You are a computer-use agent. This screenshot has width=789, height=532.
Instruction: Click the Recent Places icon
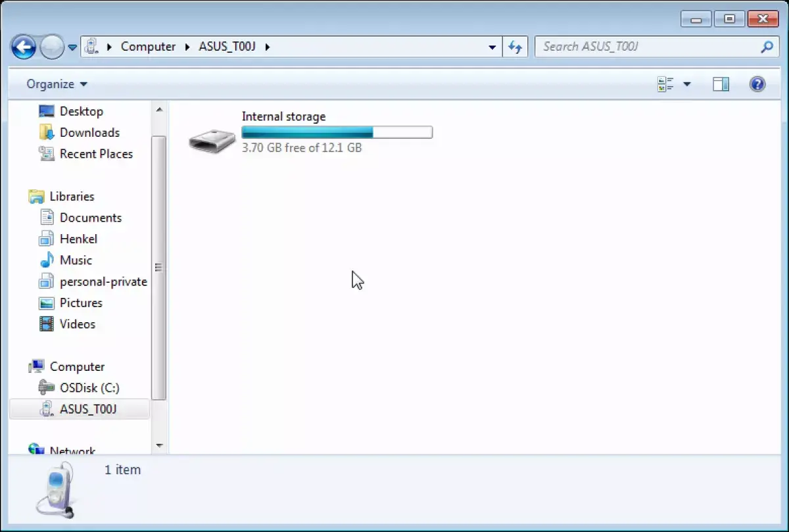coord(47,154)
